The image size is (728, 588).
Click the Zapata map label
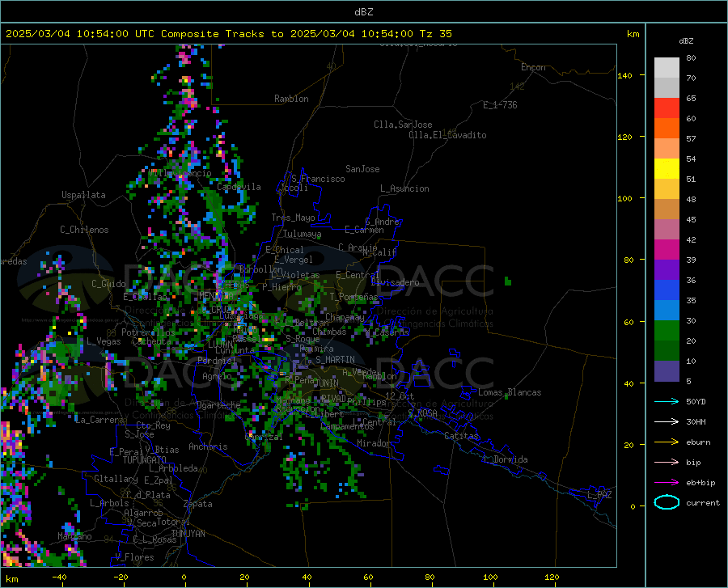(198, 504)
